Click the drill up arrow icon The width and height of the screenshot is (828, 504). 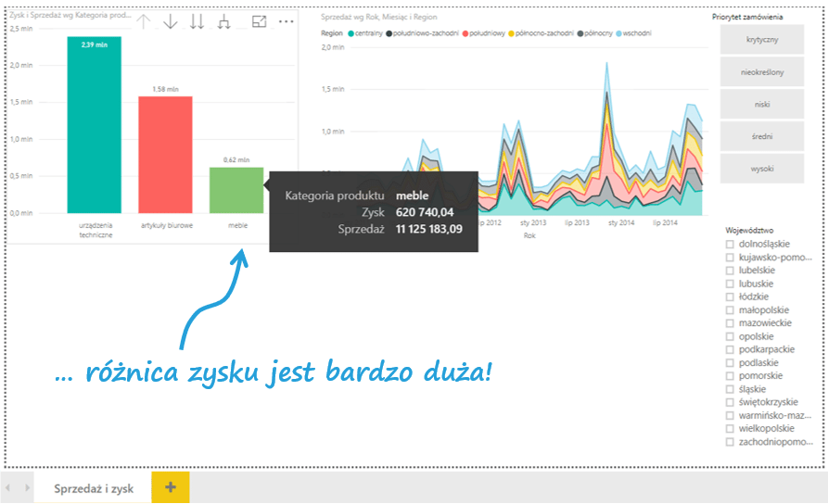(x=144, y=21)
